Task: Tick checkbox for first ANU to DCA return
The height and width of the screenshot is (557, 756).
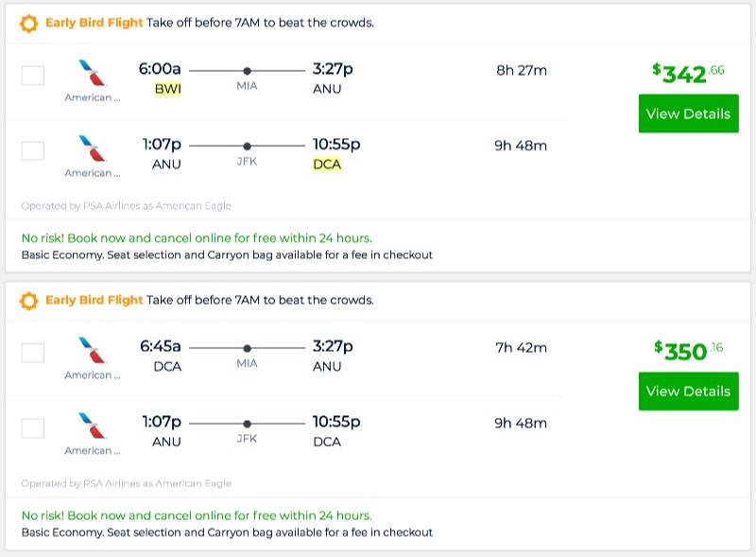Action: (x=33, y=150)
